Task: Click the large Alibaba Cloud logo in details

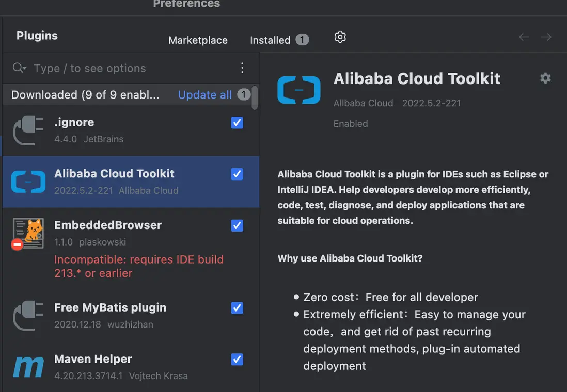Action: (299, 90)
